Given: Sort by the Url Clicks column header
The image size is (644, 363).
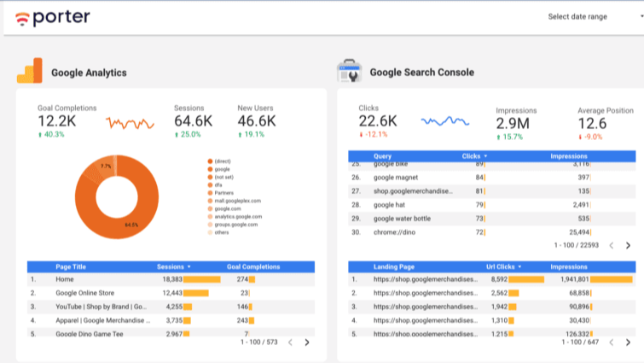Looking at the screenshot, I should pyautogui.click(x=505, y=266).
